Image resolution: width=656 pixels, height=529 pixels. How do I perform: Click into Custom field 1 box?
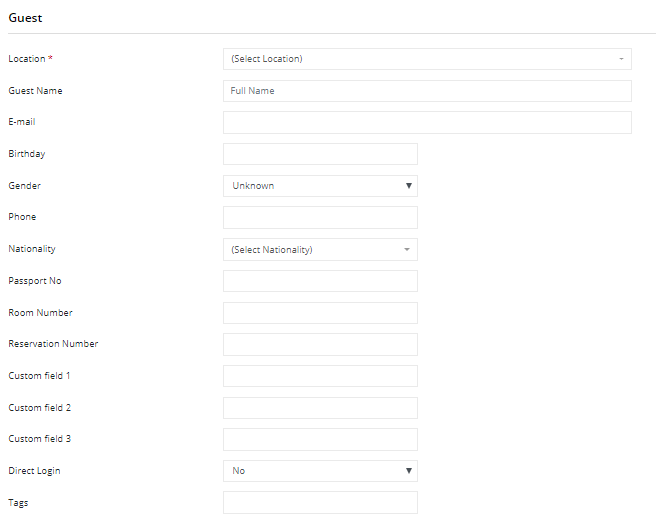pos(320,376)
